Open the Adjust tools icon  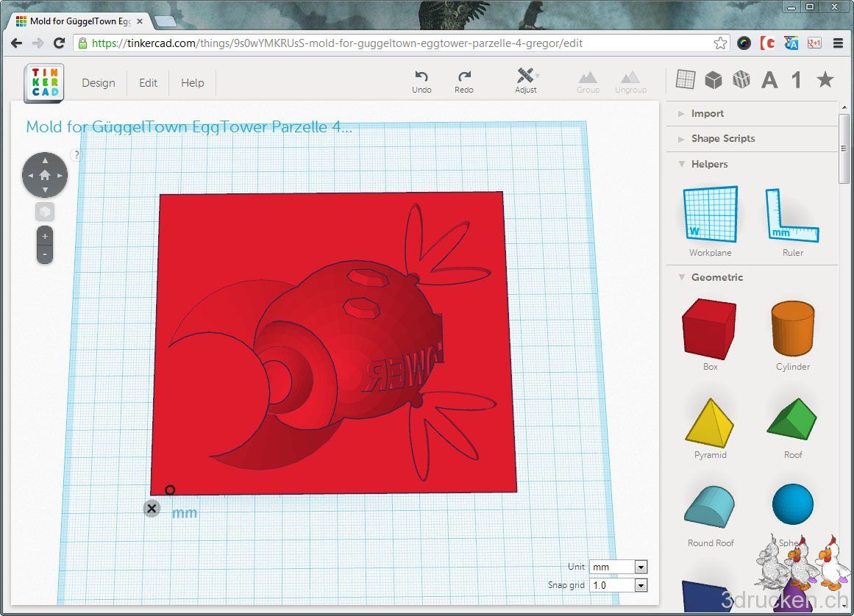click(526, 75)
